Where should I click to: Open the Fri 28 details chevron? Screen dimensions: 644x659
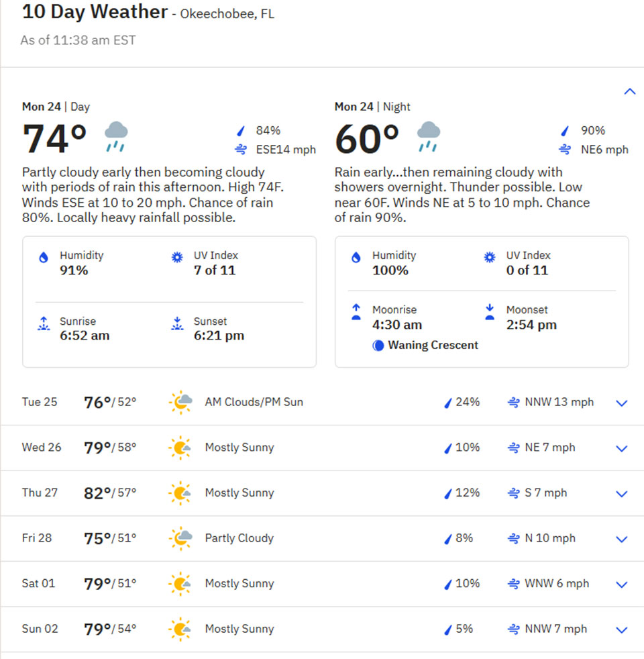tap(622, 539)
